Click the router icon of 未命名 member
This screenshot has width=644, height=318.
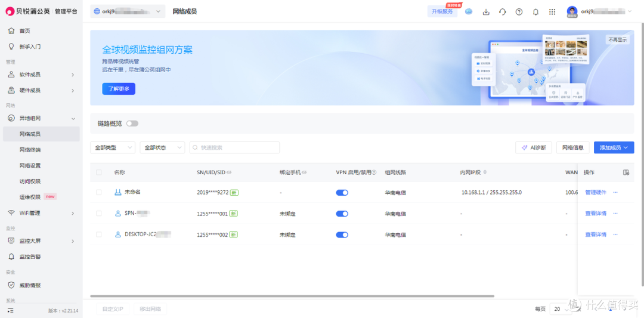pyautogui.click(x=118, y=192)
